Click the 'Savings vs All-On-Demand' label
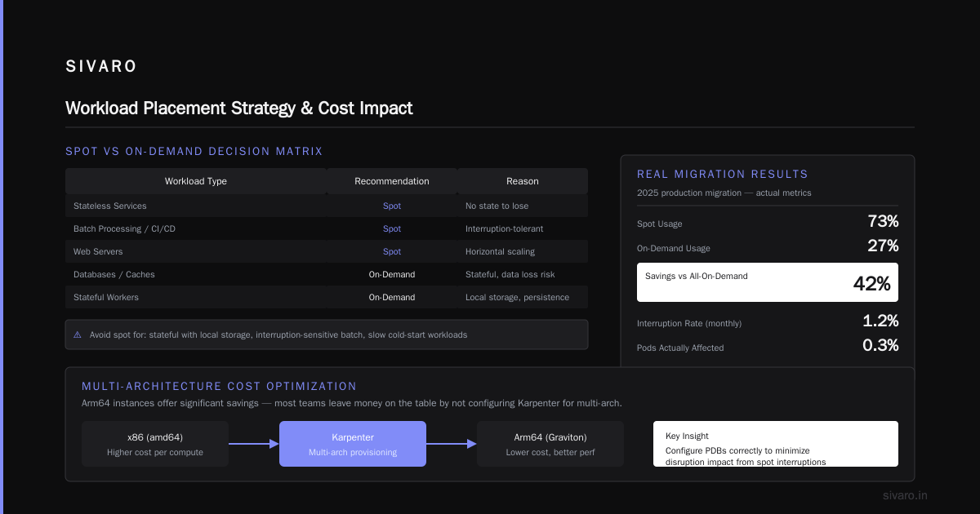The height and width of the screenshot is (514, 980). [x=697, y=276]
